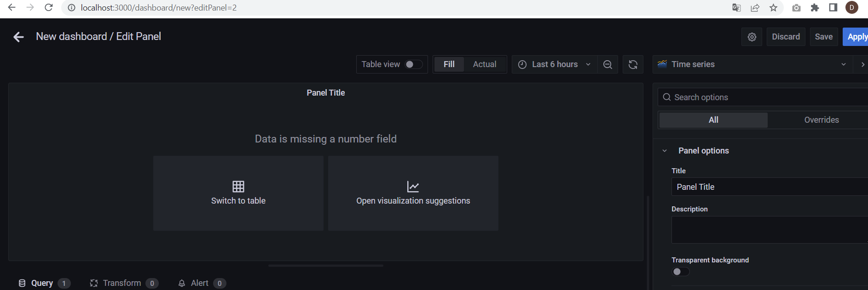Refresh the dashboard with the refresh icon
The height and width of the screenshot is (290, 868).
633,64
